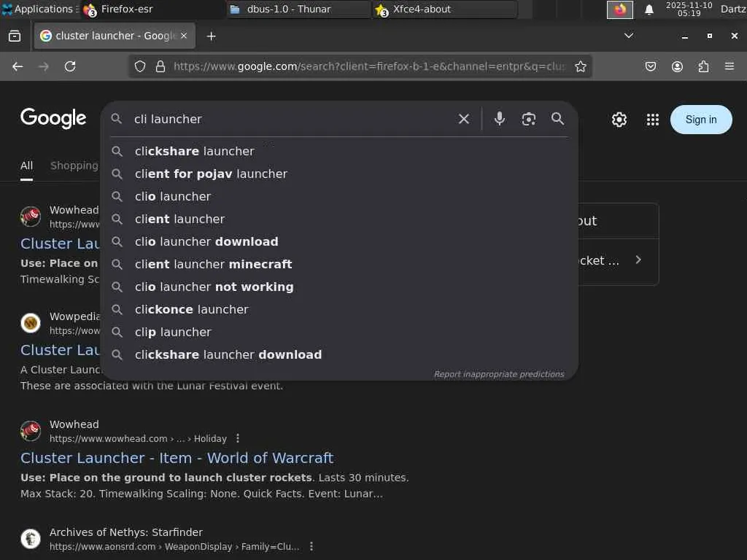Open the notification bell in panel
Image resolution: width=747 pixels, height=560 pixels.
click(x=649, y=9)
